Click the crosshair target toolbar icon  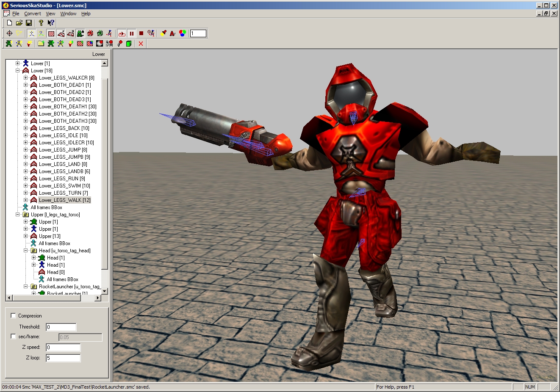coord(9,33)
